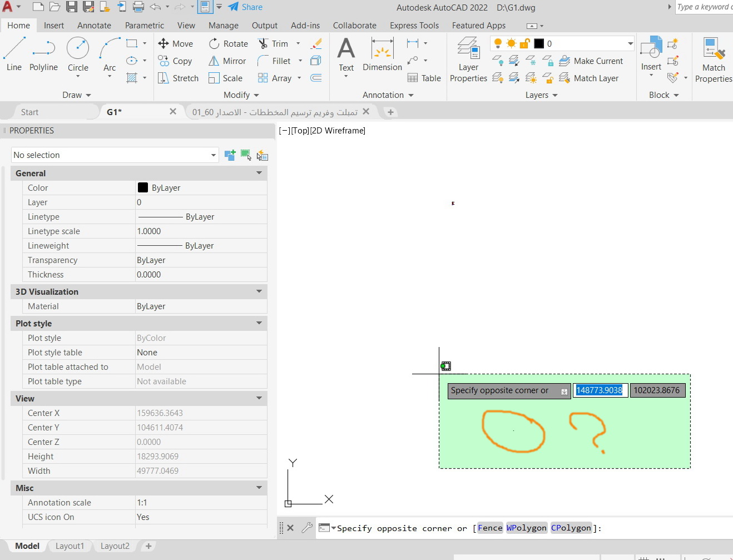Viewport: 733px width, 560px height.
Task: Open Quick Select from the Properties palette
Action: [262, 156]
